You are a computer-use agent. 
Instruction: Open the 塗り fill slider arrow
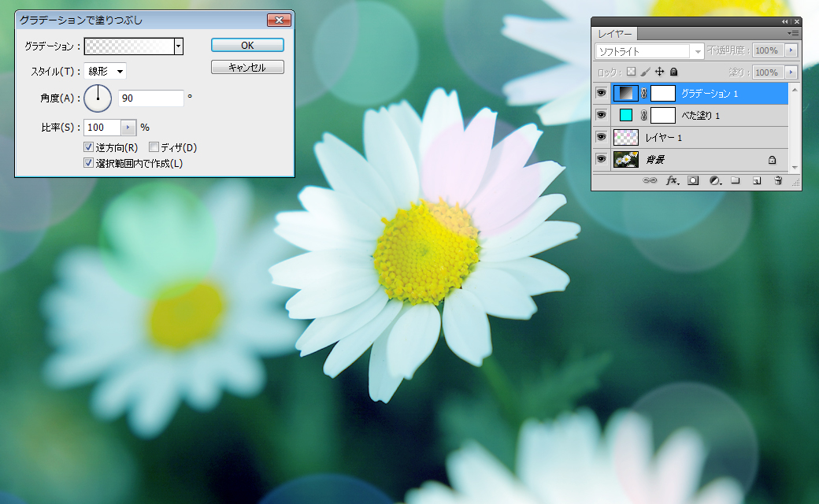[791, 72]
